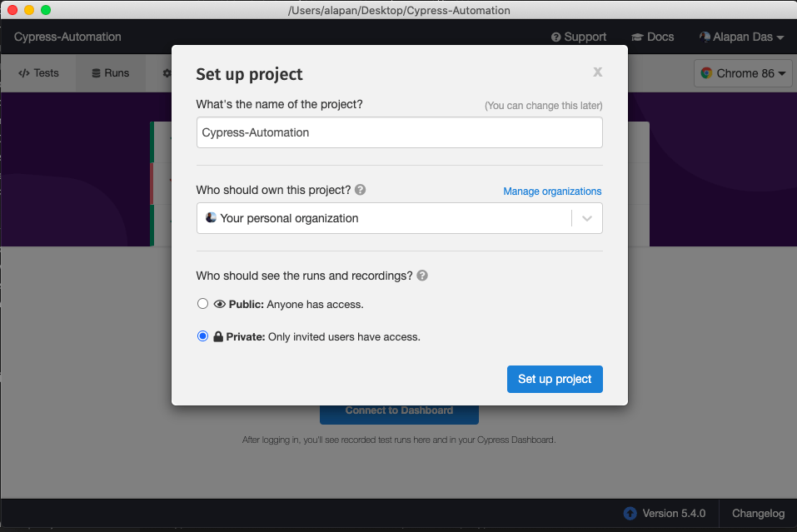This screenshot has height=532, width=797.
Task: Click the Chrome browser icon
Action: pyautogui.click(x=706, y=73)
